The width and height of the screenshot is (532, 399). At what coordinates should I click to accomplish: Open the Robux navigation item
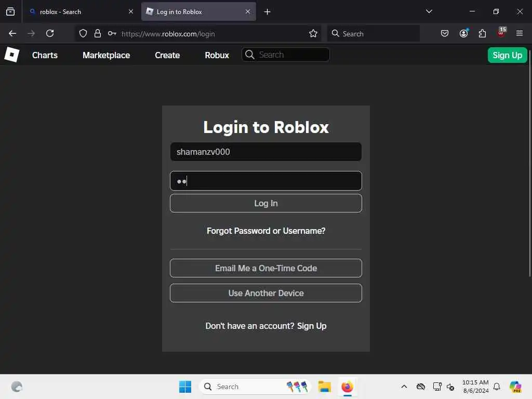tap(217, 55)
